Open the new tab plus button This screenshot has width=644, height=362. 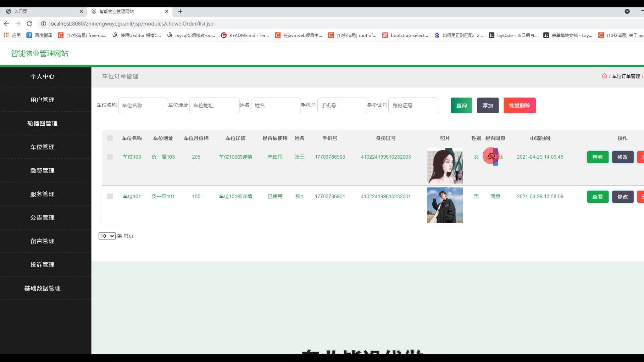(x=180, y=11)
